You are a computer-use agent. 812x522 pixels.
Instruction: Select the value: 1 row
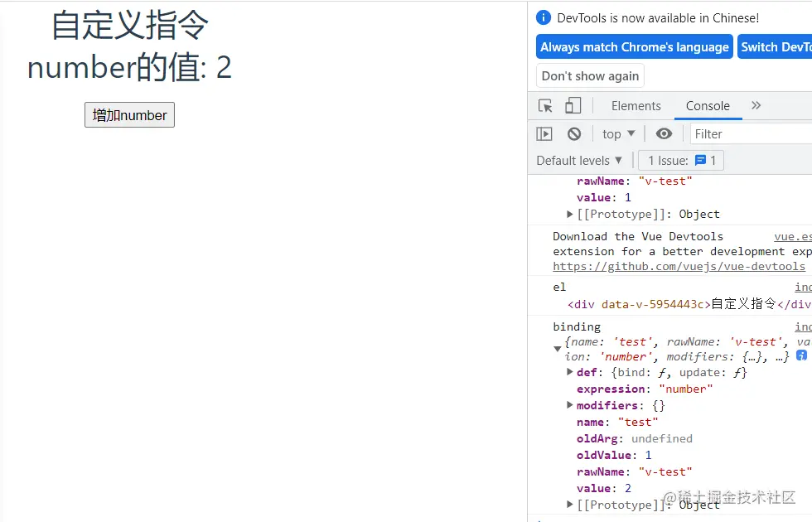(604, 197)
